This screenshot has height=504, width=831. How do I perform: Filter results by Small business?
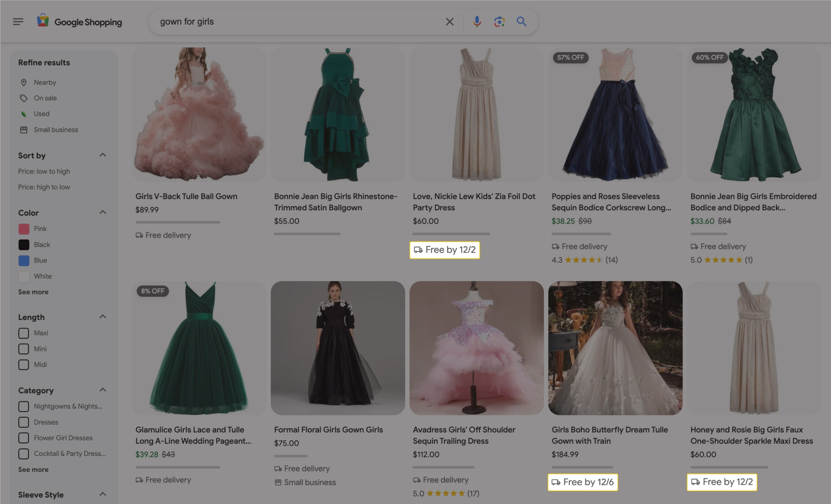point(56,130)
